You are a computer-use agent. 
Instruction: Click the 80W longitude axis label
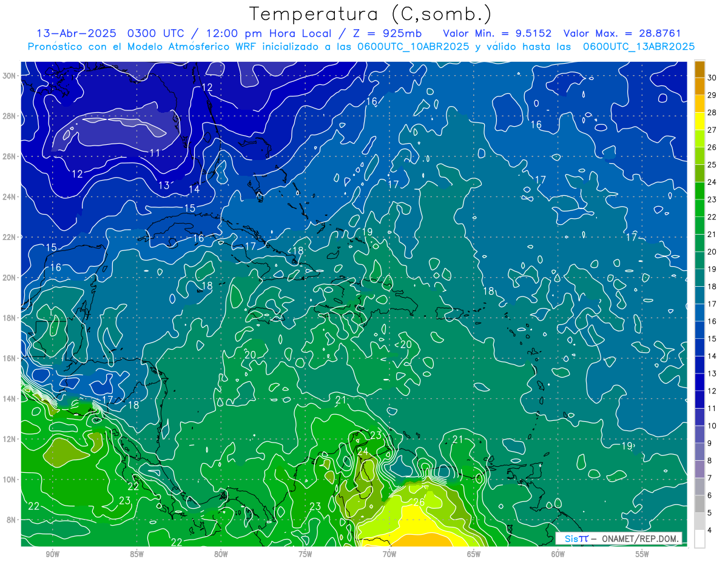coord(221,554)
